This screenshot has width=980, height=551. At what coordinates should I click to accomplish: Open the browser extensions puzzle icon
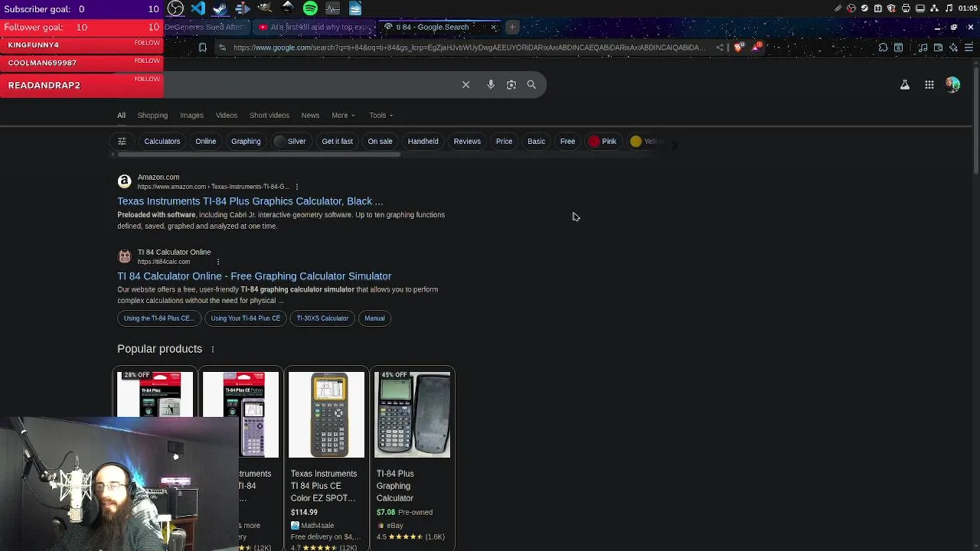(x=883, y=47)
